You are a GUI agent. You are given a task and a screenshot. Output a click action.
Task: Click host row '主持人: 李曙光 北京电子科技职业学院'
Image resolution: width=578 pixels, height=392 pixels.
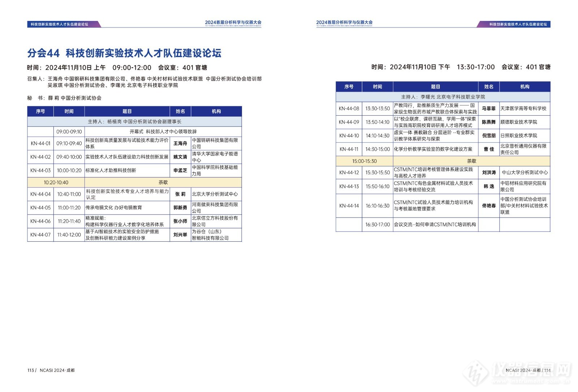443,97
